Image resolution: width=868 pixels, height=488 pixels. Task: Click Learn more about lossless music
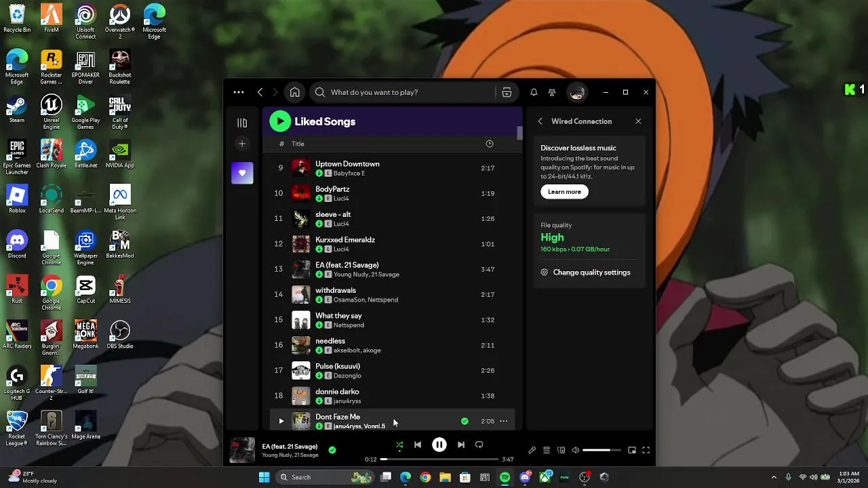click(x=564, y=192)
